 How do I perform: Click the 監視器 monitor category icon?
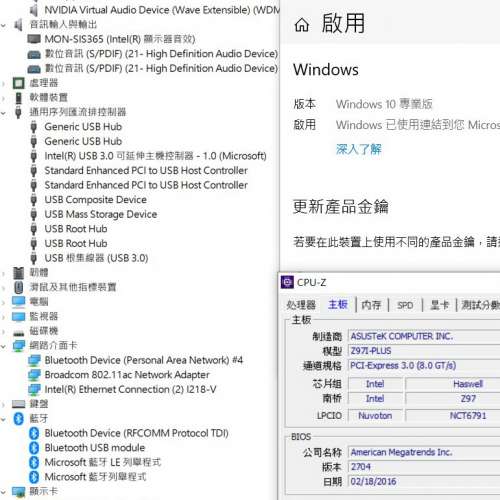(18, 316)
